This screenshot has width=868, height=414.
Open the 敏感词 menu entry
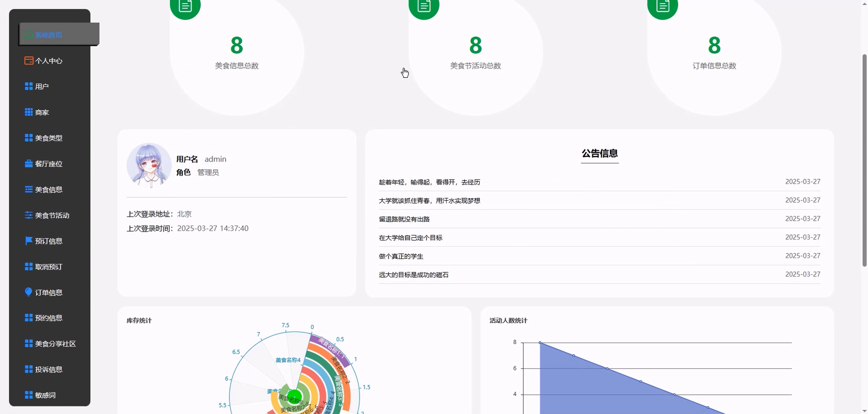(x=45, y=395)
